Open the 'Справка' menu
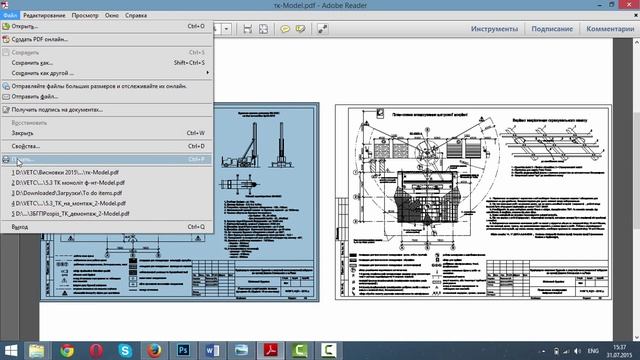This screenshot has width=640, height=360. coord(136,15)
